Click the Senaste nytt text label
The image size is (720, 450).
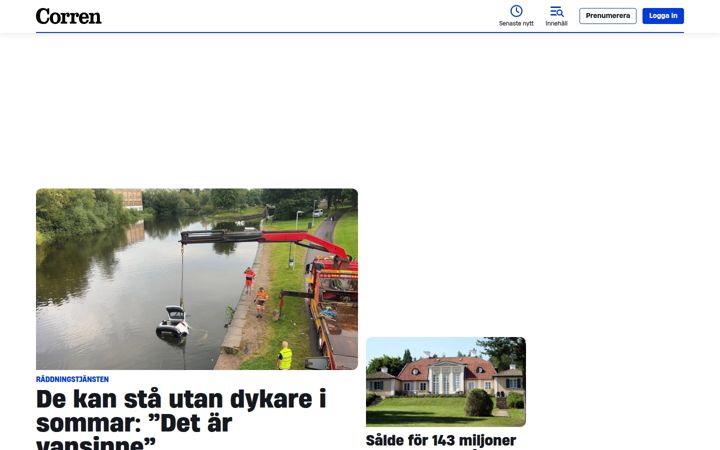(x=516, y=23)
